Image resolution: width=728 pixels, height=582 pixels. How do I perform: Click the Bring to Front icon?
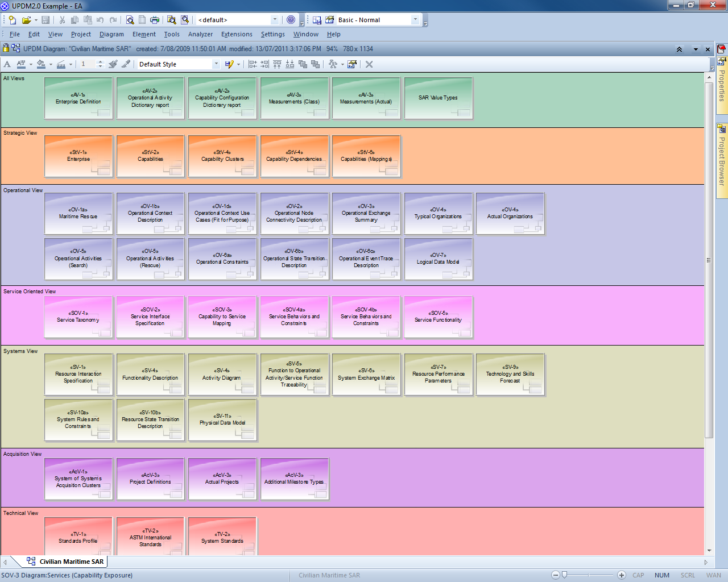tap(303, 64)
